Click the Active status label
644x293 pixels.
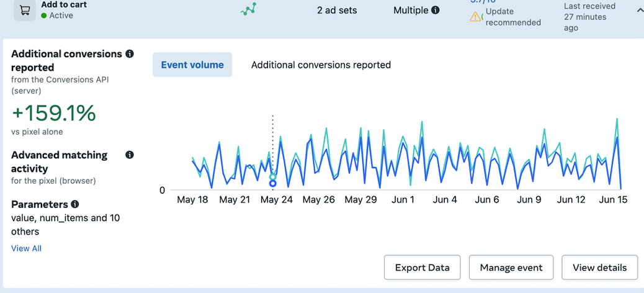pyautogui.click(x=61, y=16)
